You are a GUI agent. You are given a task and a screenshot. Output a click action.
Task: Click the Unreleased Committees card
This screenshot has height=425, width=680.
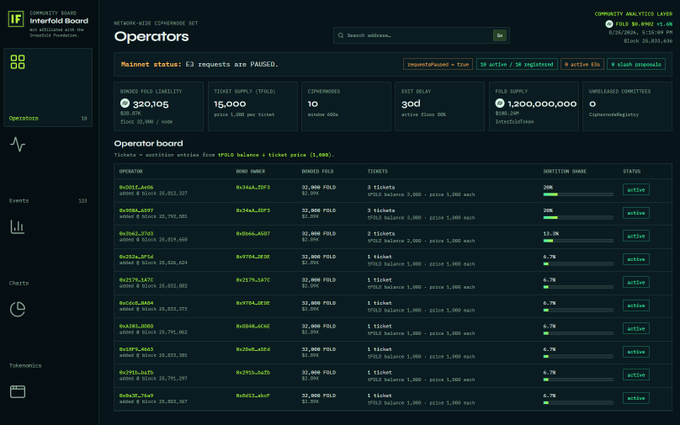coord(627,106)
